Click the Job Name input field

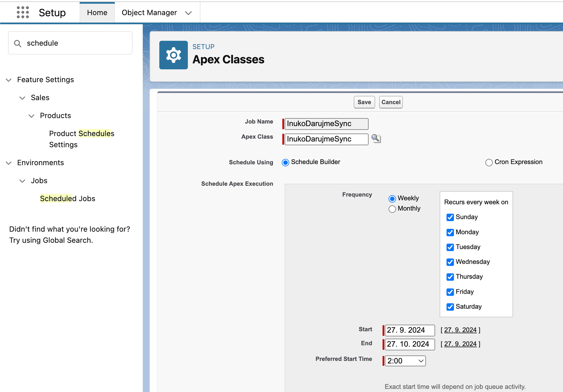[x=326, y=124]
